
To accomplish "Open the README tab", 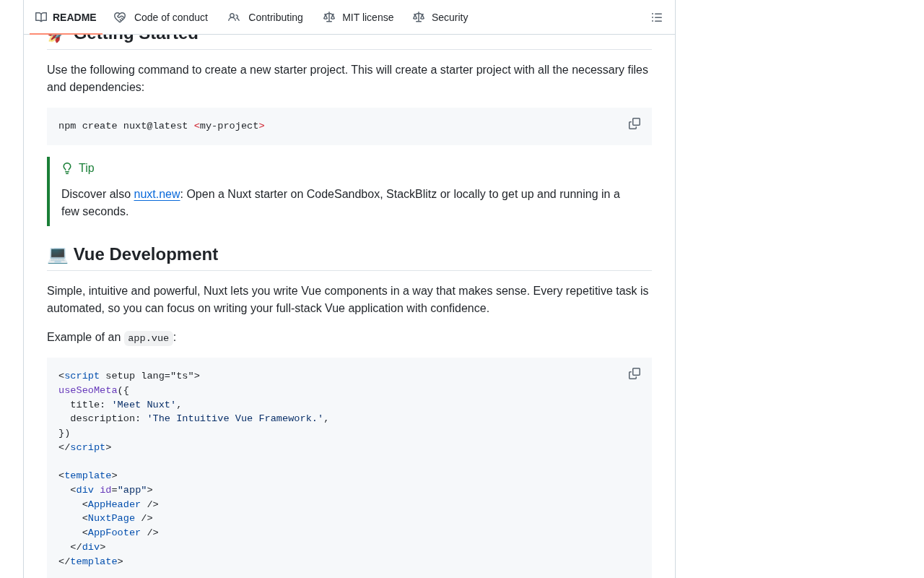I will coord(66,17).
